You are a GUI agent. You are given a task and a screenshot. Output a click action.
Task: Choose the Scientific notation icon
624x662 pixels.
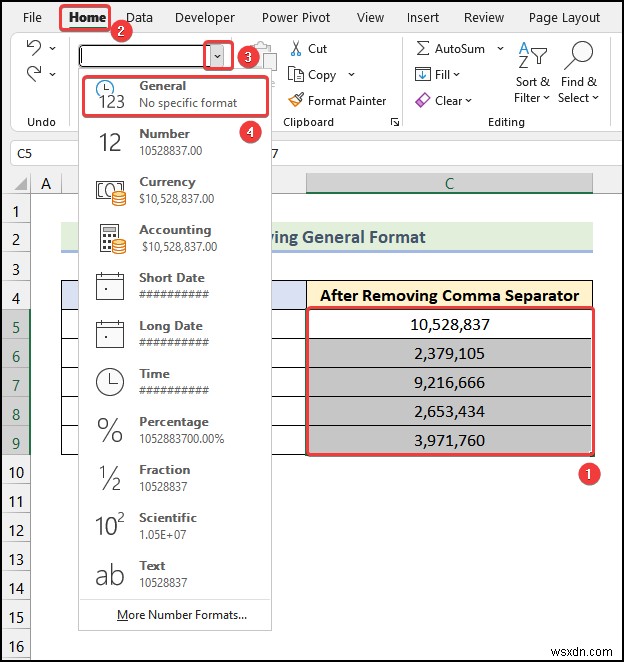(x=110, y=524)
